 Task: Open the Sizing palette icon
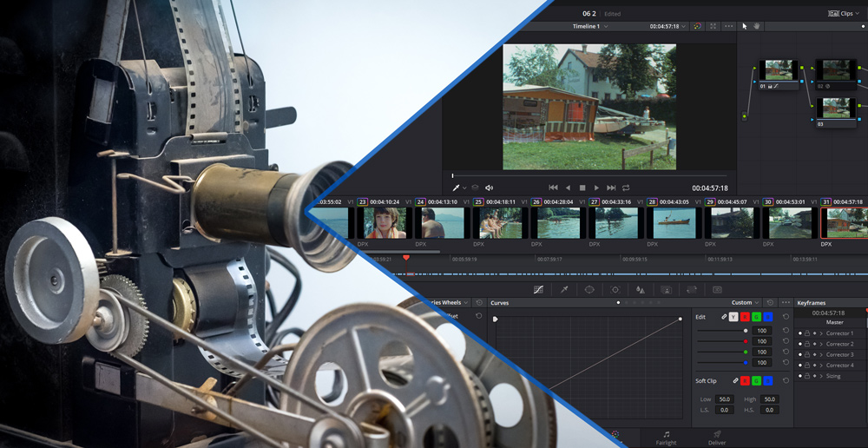(692, 290)
